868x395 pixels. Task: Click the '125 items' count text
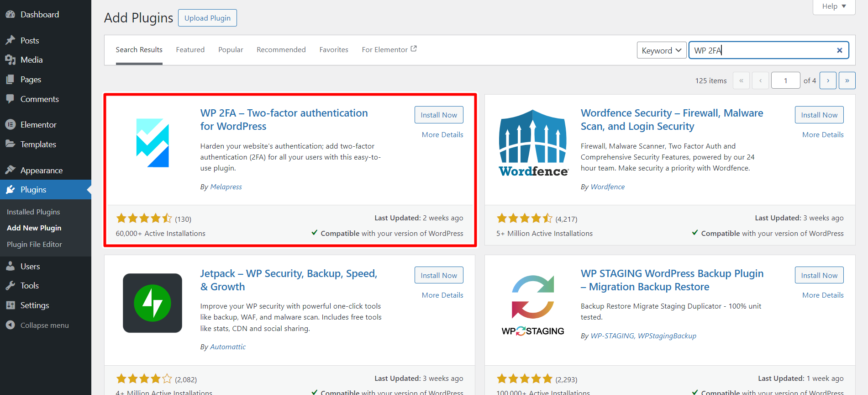pos(711,81)
